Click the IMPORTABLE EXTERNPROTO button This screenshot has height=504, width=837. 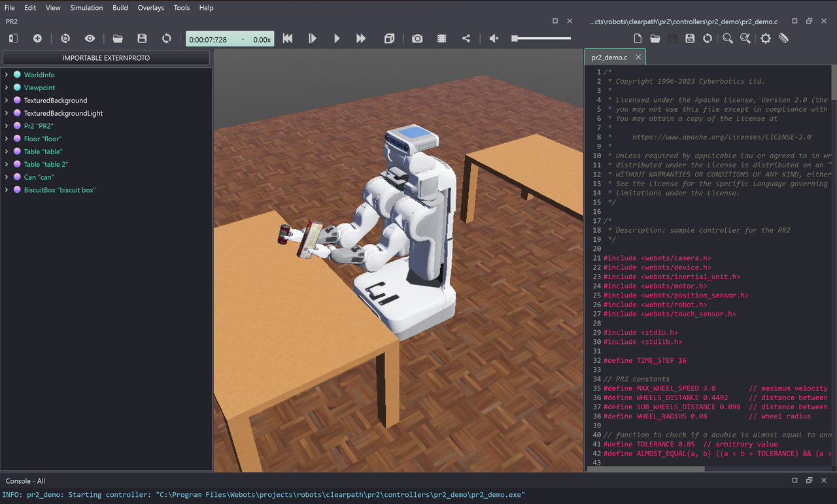point(106,58)
